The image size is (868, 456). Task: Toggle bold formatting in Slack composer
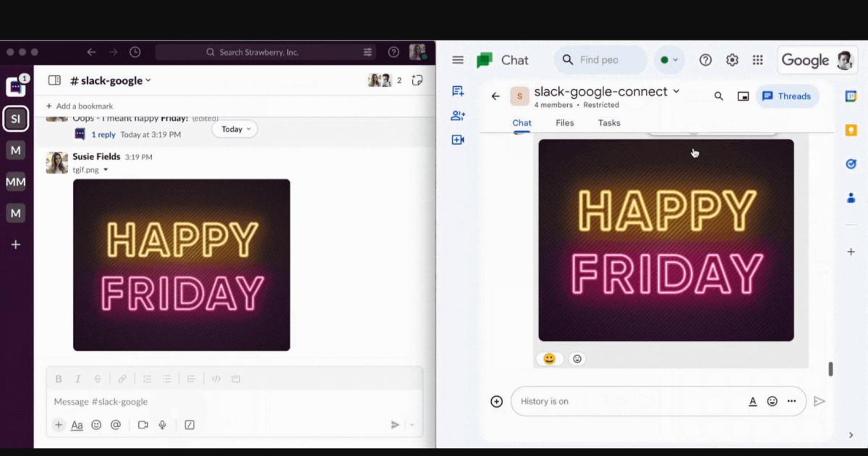(x=58, y=378)
